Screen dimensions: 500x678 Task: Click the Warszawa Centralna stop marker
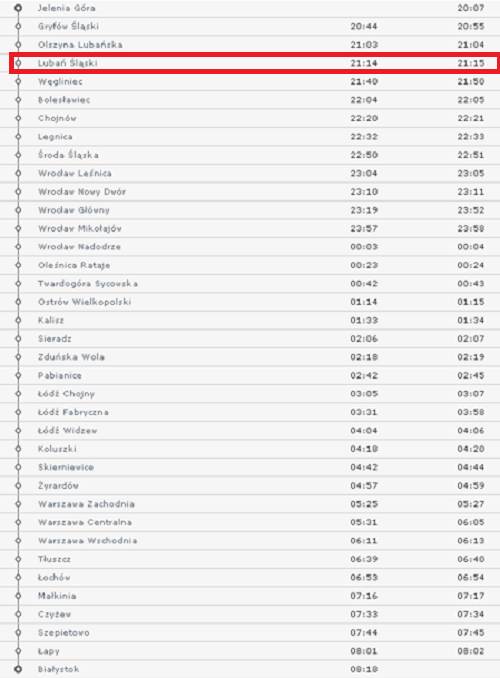(x=18, y=522)
